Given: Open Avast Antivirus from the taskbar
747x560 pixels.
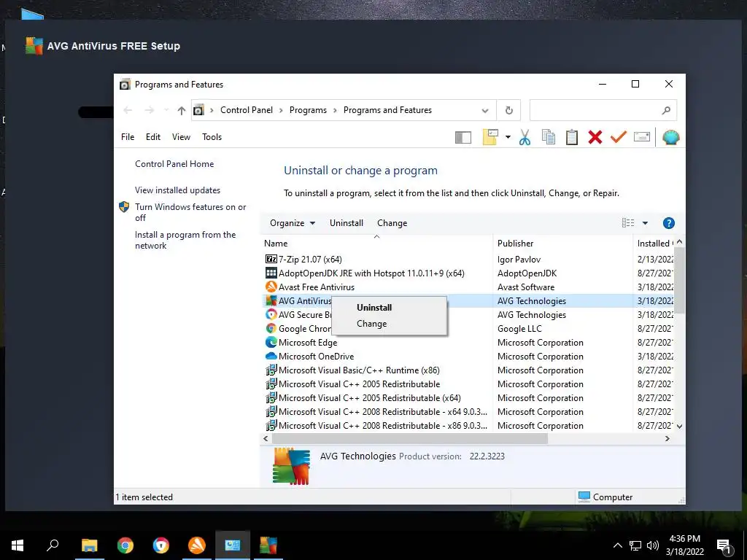Looking at the screenshot, I should (197, 545).
